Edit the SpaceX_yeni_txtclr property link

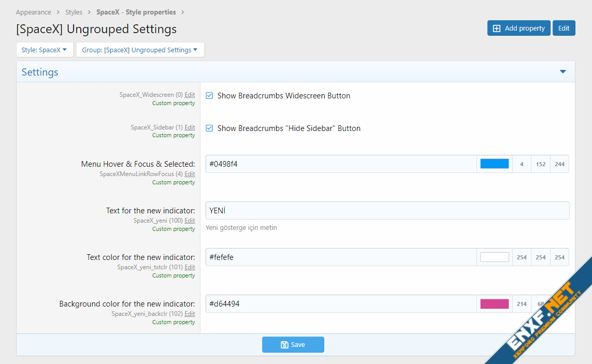190,267
